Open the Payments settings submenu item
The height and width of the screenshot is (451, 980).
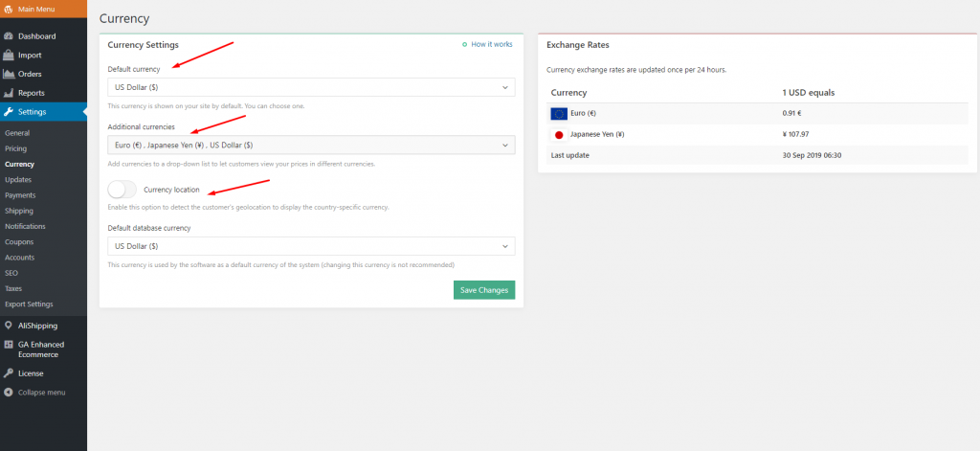(20, 195)
